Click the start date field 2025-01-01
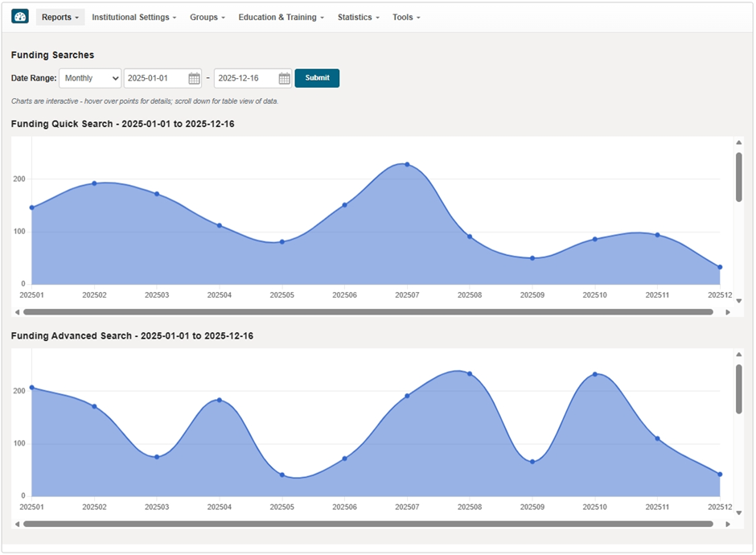 pyautogui.click(x=156, y=78)
